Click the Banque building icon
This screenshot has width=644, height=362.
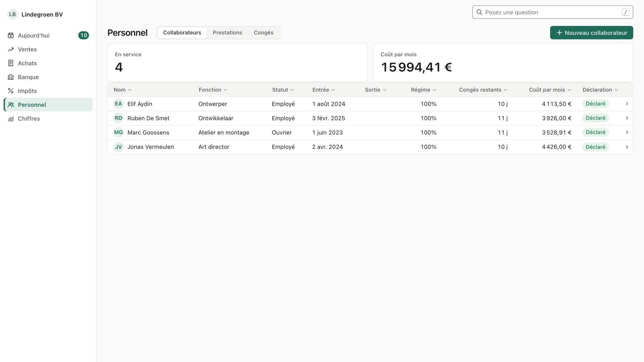coord(11,77)
